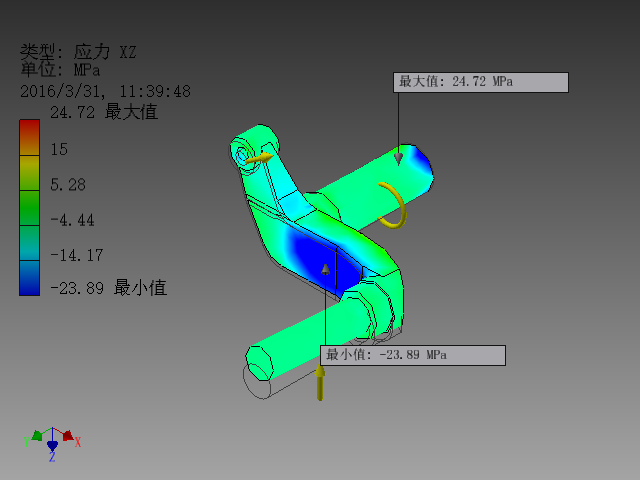Click the minimum value label -23.89 MPa
This screenshot has width=640, height=480.
(x=413, y=355)
